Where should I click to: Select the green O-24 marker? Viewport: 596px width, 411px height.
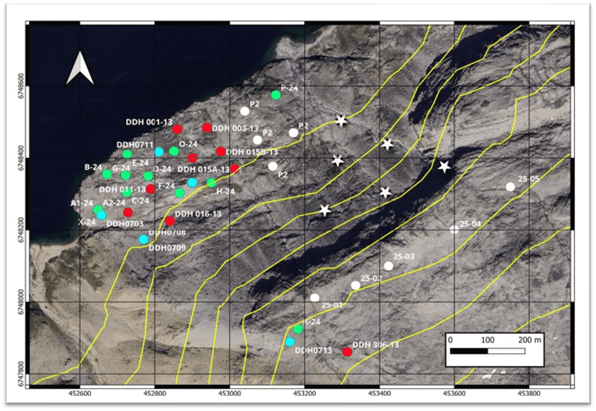click(x=174, y=151)
